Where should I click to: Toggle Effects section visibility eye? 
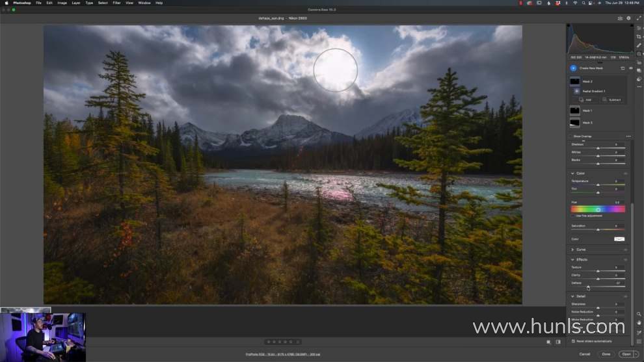626,260
